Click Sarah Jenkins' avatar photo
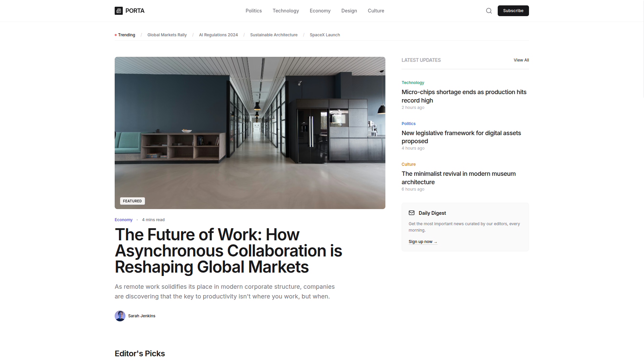 click(120, 316)
